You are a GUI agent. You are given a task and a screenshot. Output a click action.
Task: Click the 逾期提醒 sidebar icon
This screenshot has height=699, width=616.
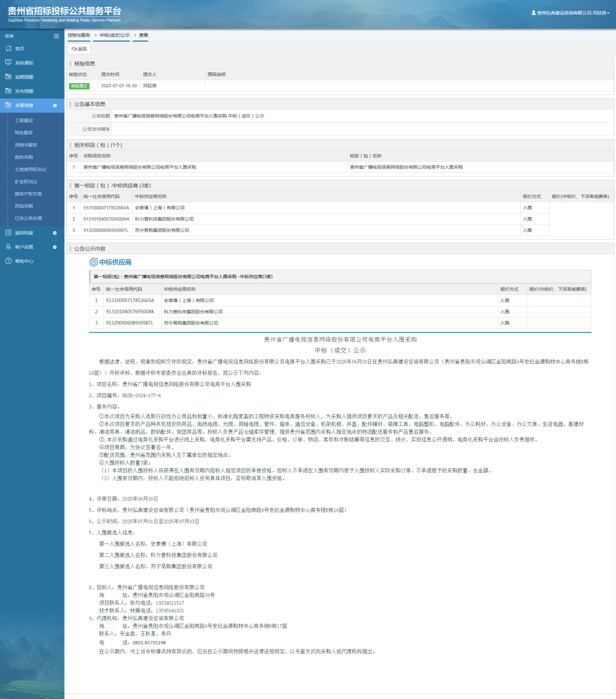8,76
